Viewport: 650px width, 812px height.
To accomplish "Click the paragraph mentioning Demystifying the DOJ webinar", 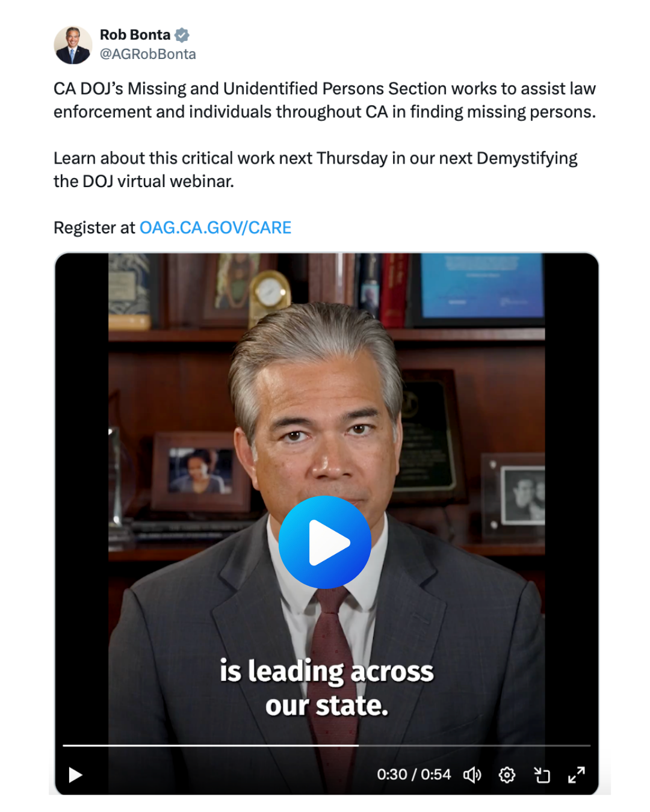I will pos(315,170).
